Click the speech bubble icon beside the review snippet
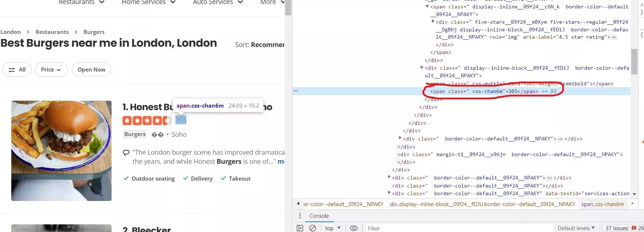This screenshot has width=644, height=232. pyautogui.click(x=126, y=152)
